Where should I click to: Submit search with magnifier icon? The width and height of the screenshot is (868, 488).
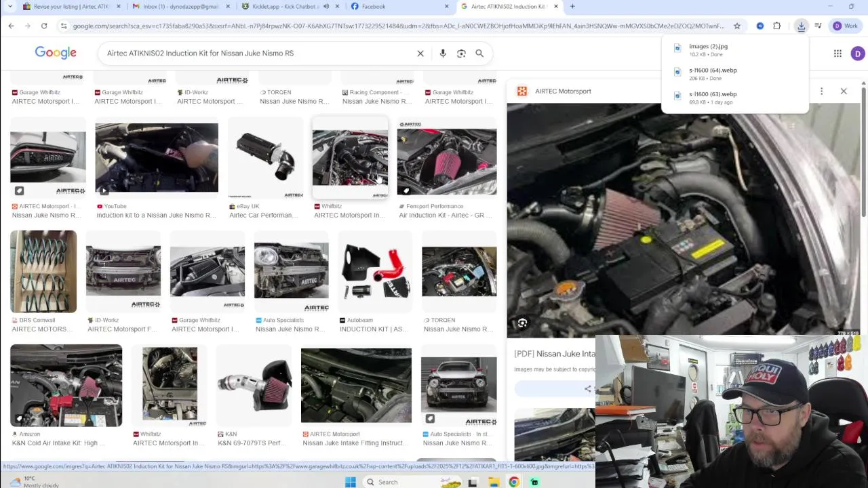coord(479,53)
